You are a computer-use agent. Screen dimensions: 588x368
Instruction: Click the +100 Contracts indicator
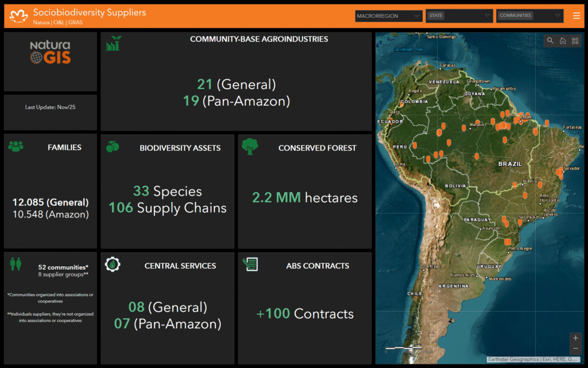tap(304, 314)
